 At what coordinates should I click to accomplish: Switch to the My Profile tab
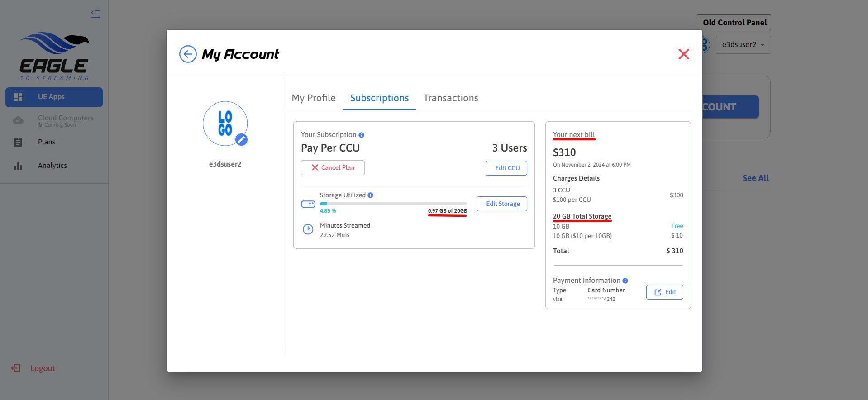click(314, 98)
